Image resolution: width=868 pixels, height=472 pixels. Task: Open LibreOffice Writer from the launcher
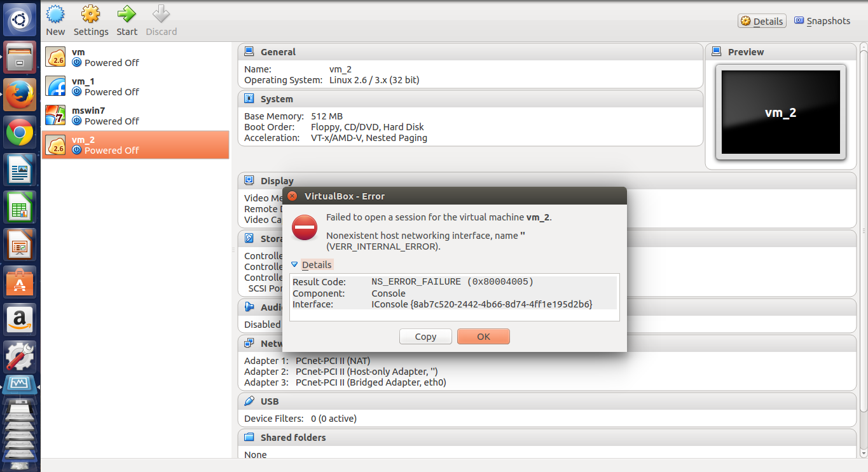click(x=20, y=170)
